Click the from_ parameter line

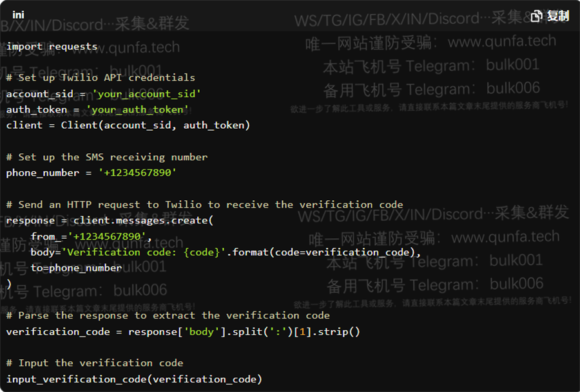click(92, 236)
